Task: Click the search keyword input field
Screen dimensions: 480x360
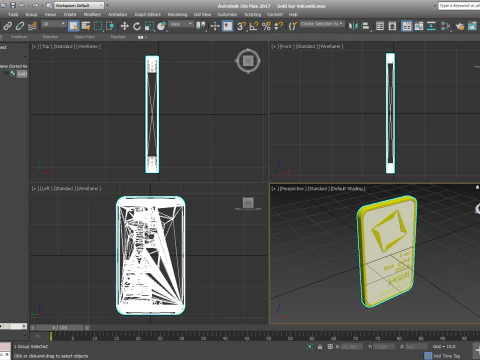Action: 459,6
